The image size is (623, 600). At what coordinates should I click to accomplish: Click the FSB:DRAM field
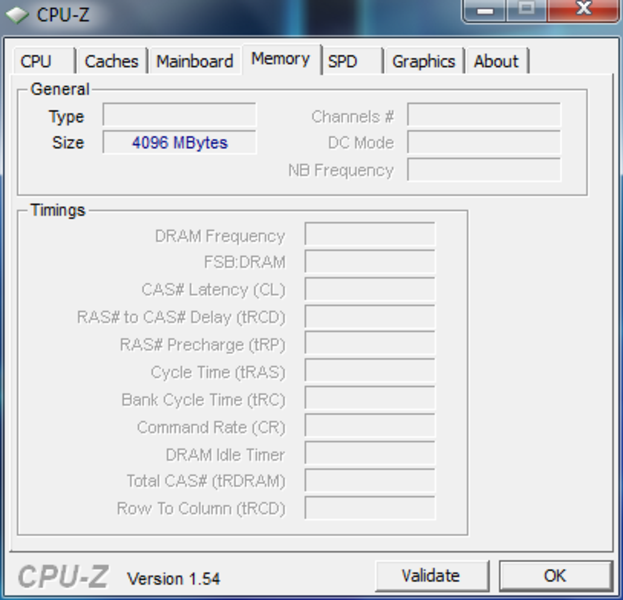[x=370, y=261]
